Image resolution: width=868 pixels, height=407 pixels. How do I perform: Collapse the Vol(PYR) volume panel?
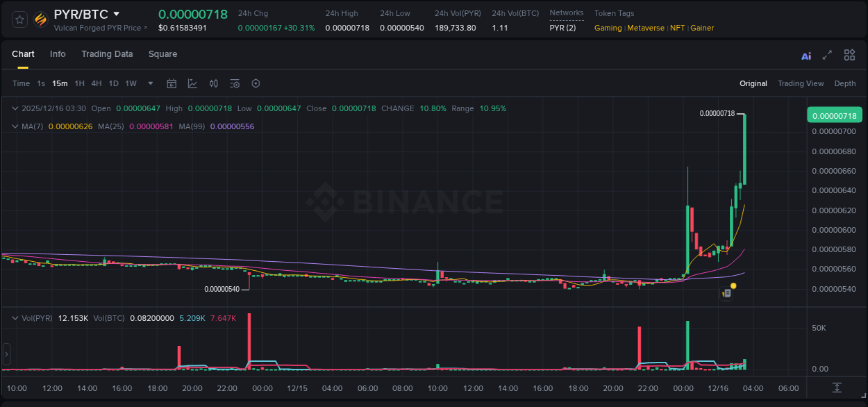(15, 318)
